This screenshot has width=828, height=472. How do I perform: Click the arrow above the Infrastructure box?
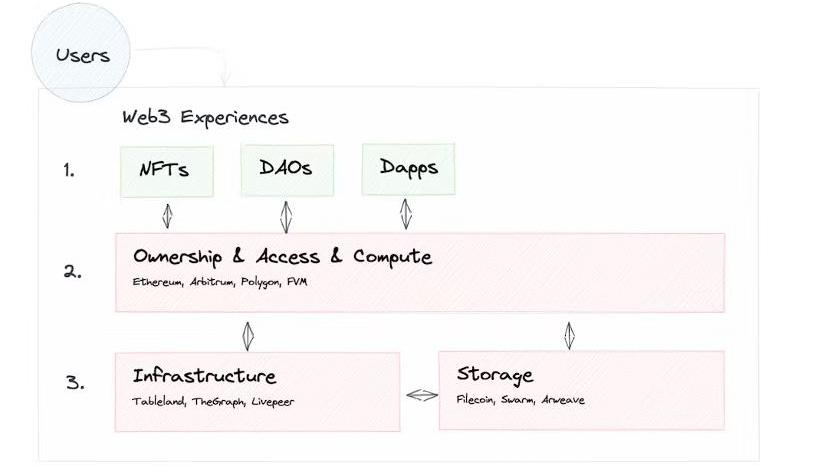pyautogui.click(x=247, y=333)
